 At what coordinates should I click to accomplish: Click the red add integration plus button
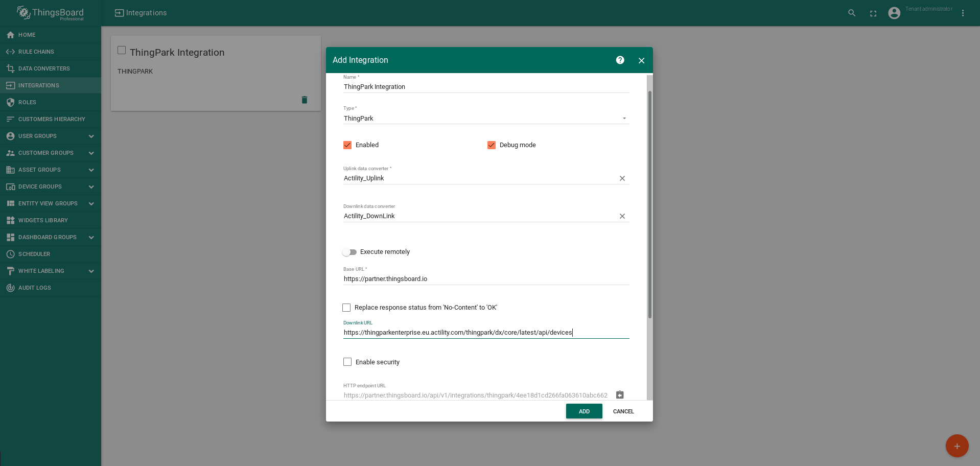[956, 446]
